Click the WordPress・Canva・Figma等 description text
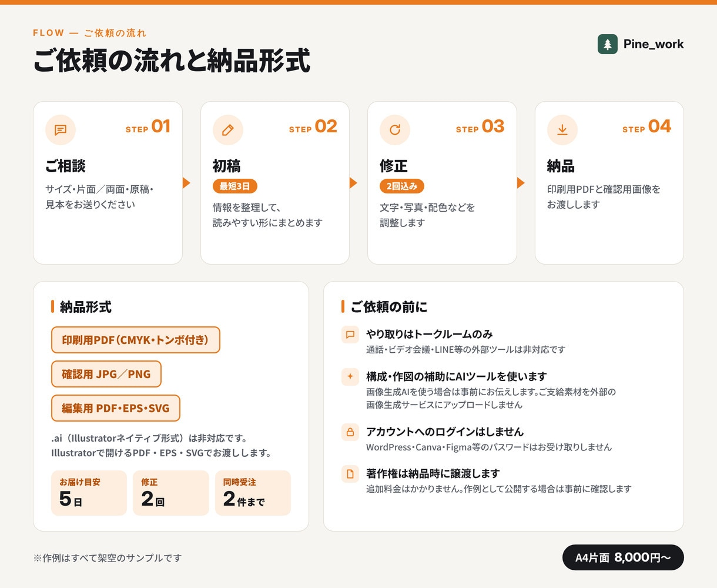 click(x=489, y=447)
